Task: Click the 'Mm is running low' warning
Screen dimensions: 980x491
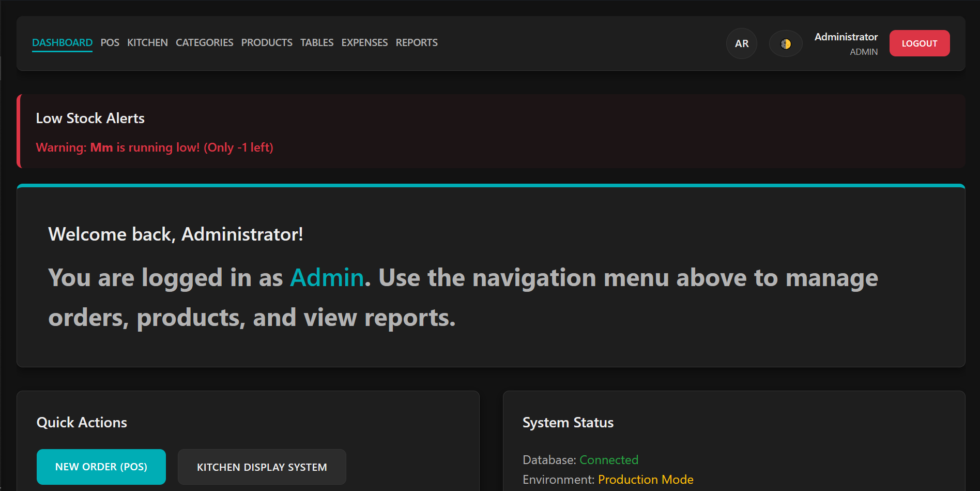Action: 155,147
